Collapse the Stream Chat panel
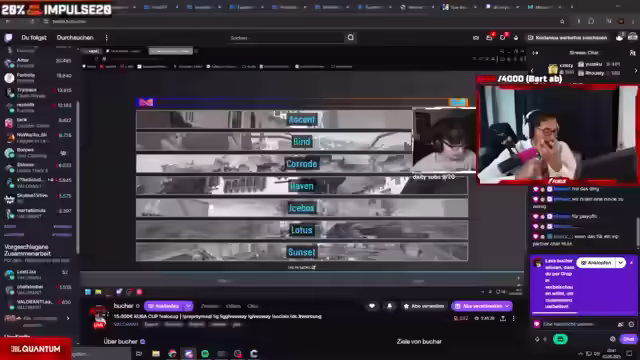This screenshot has height=360, width=640. pyautogui.click(x=536, y=53)
